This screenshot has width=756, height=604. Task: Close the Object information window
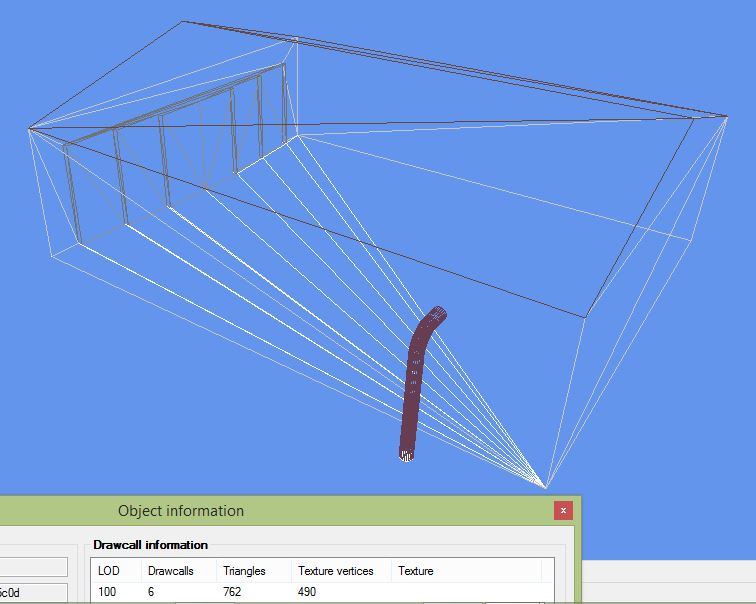[x=563, y=510]
